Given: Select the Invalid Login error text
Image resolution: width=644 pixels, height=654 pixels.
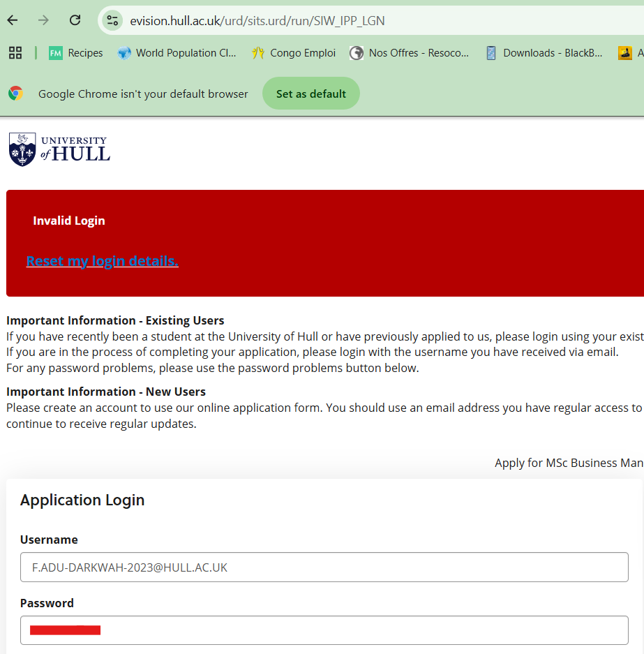Looking at the screenshot, I should point(69,221).
